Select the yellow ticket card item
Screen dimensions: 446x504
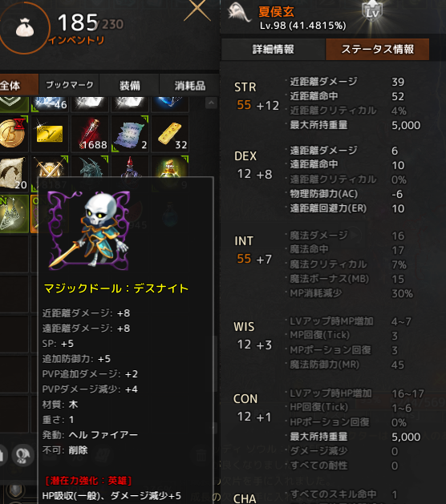pyautogui.click(x=50, y=134)
